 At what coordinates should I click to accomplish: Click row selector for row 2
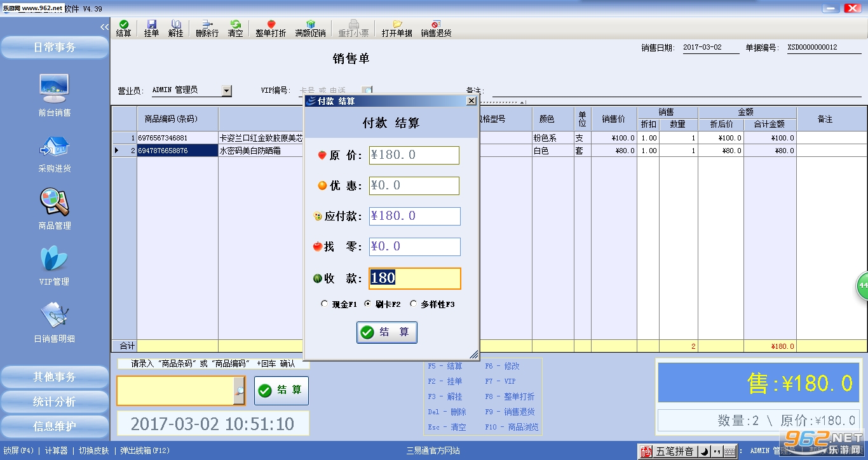click(125, 151)
